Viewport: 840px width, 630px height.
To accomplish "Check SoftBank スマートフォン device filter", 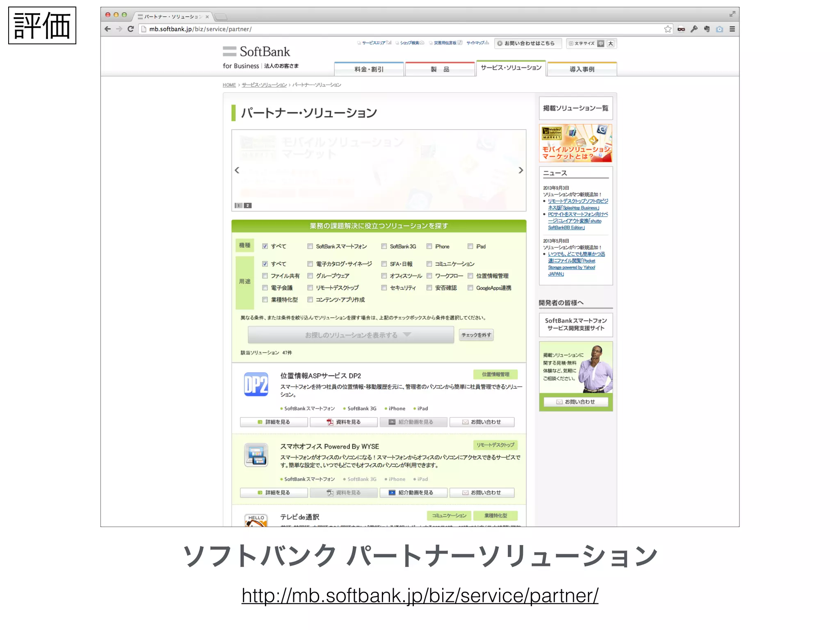I will pos(310,247).
